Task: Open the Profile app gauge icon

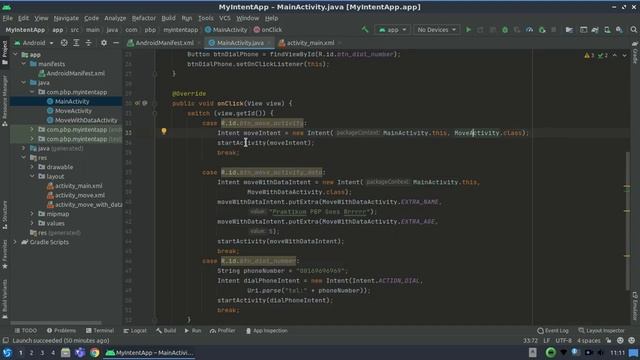Action: pos(529,30)
